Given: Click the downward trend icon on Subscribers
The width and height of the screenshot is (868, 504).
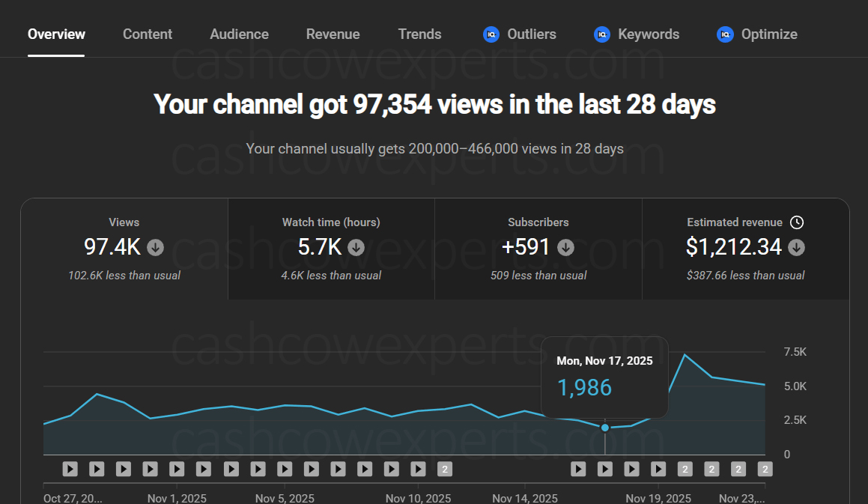Looking at the screenshot, I should point(565,247).
